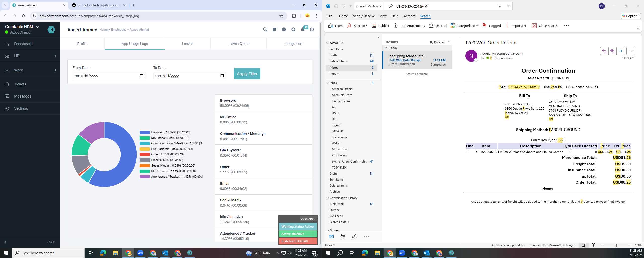644x258 pixels.
Task: Clear the Outlook search box with X
Action: (508, 6)
